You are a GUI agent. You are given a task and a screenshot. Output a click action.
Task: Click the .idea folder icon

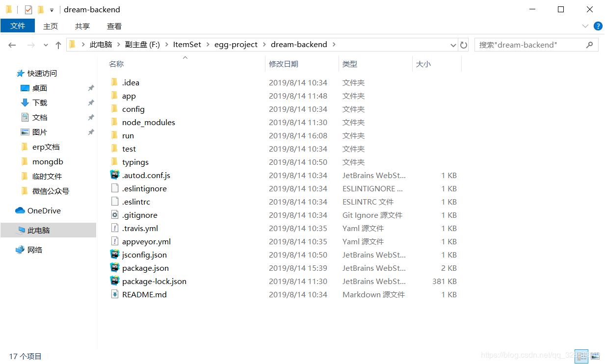point(114,82)
